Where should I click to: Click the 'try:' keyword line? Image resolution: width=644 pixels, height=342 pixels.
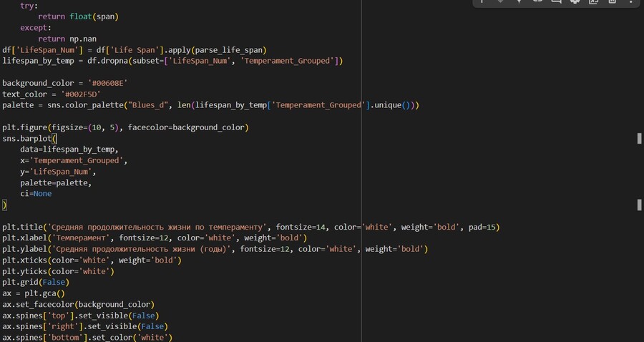coord(29,6)
